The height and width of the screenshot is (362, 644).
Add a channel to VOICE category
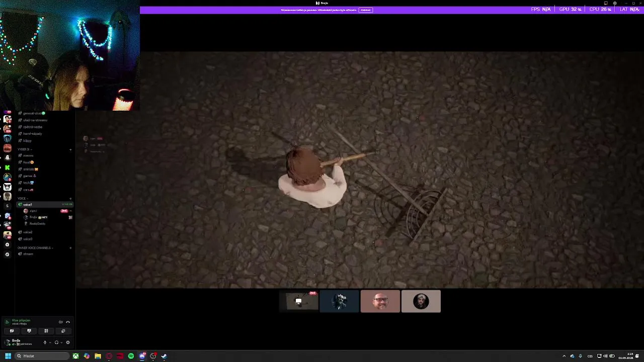point(70,199)
